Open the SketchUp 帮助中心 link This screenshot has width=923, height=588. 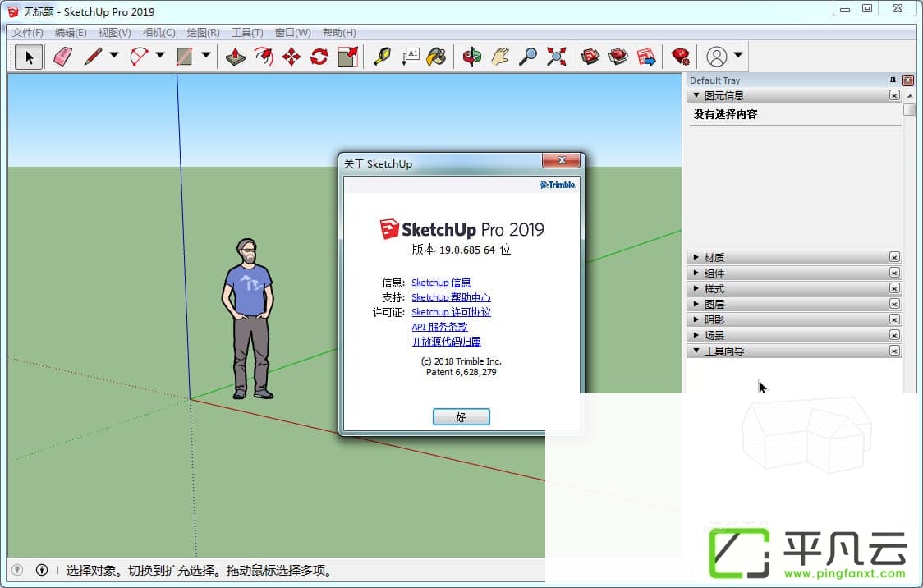(451, 297)
